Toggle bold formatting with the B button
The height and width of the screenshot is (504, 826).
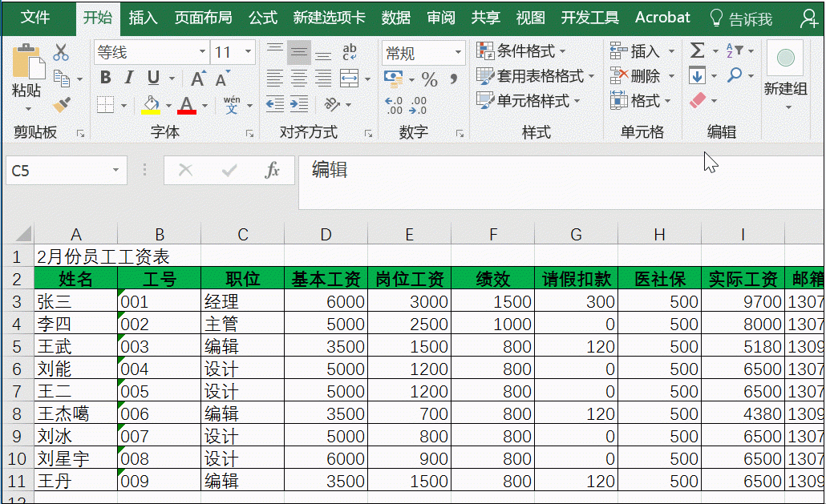(105, 78)
